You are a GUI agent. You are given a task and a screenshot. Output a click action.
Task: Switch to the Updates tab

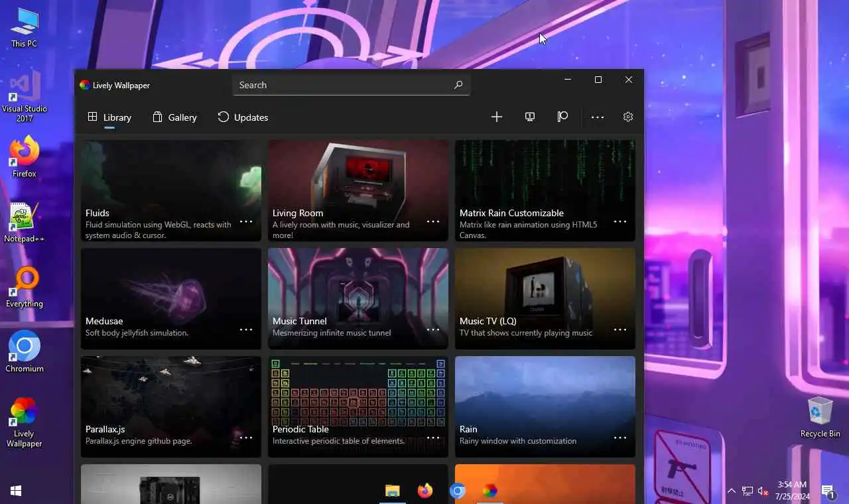point(243,117)
